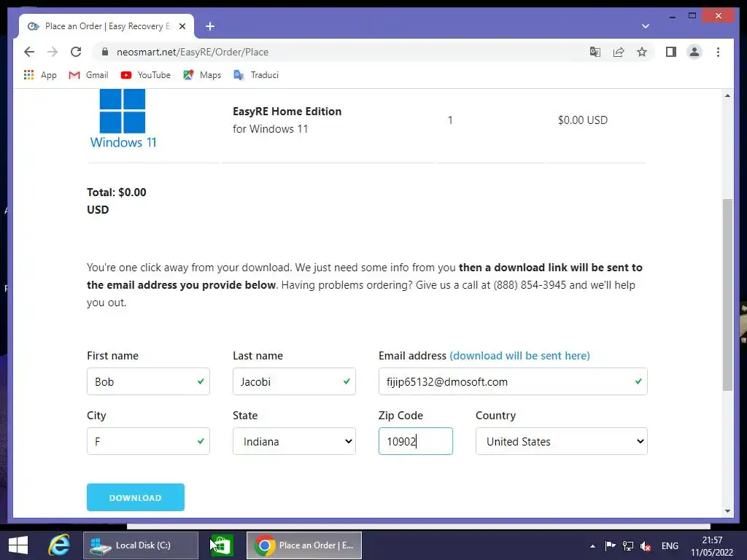Click 'for Windows 11' subtitle text
The image size is (747, 560).
(x=270, y=128)
